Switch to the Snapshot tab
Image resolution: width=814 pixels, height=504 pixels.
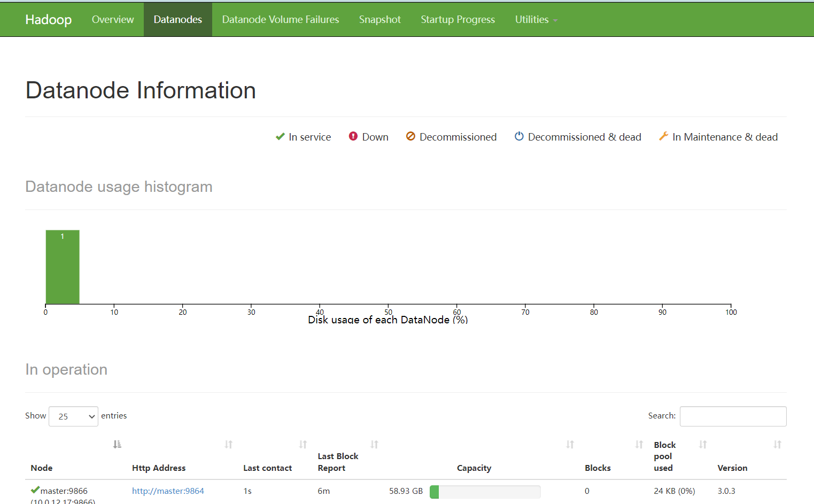coord(380,19)
